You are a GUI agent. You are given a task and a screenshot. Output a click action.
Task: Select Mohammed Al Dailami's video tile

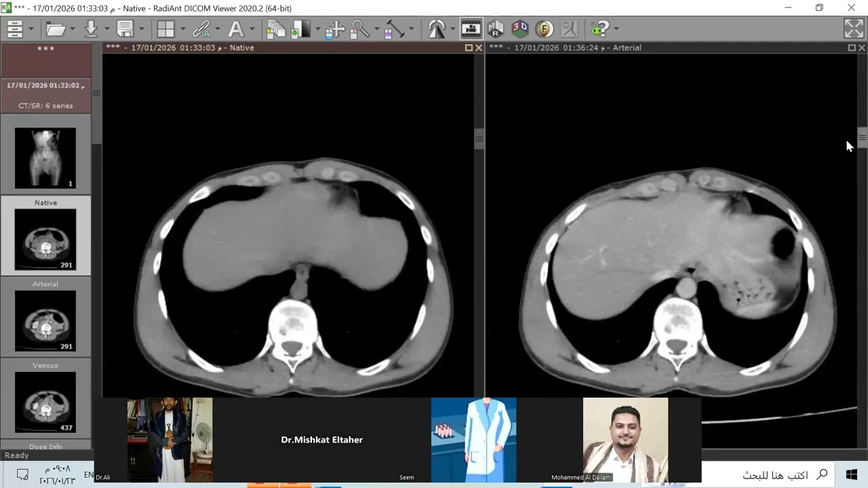[625, 440]
